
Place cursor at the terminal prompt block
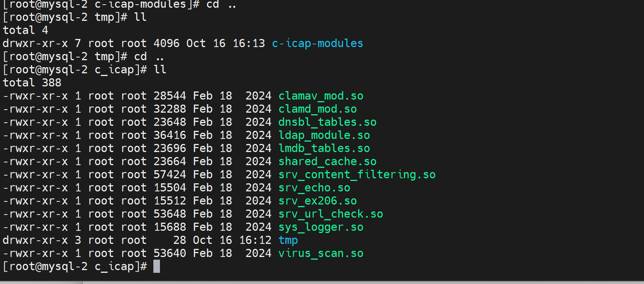(156, 267)
